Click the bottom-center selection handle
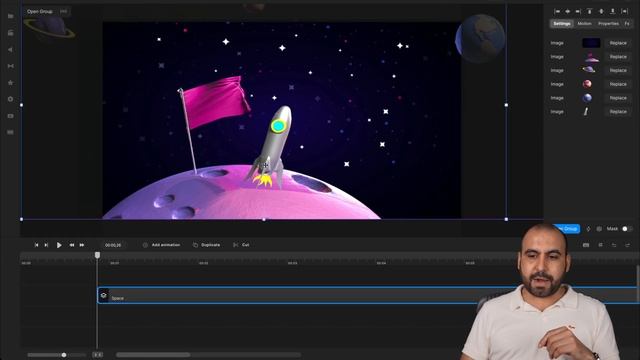Screen dimensions: 640x360 (x=264, y=220)
